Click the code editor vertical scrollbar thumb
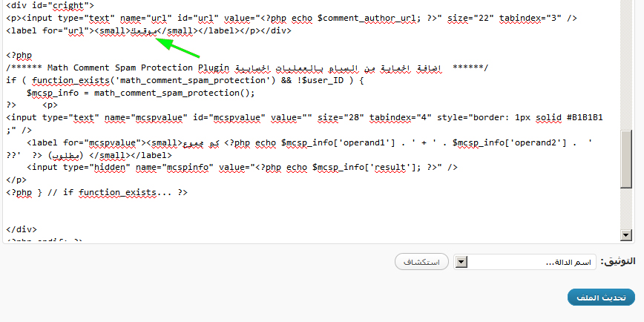The image size is (644, 322). pos(626,160)
